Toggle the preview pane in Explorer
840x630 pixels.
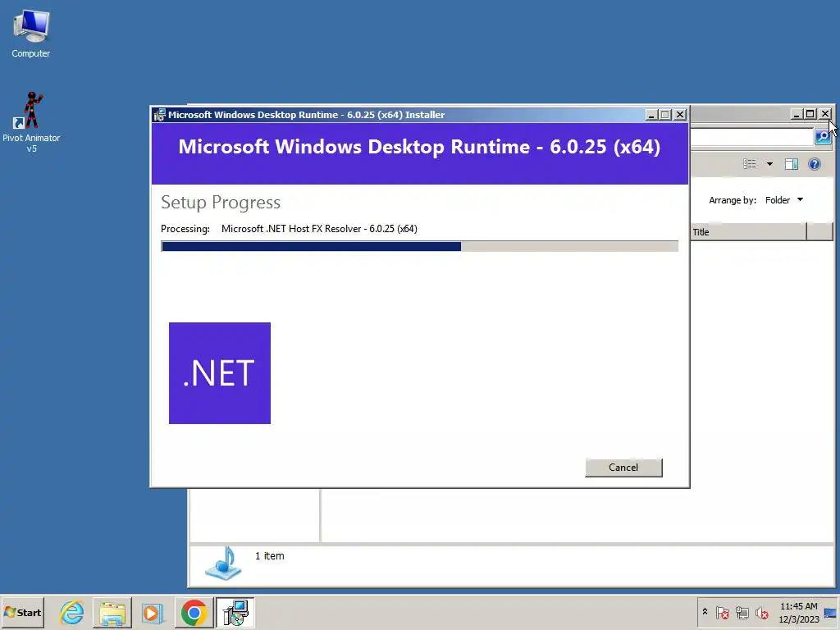(792, 164)
